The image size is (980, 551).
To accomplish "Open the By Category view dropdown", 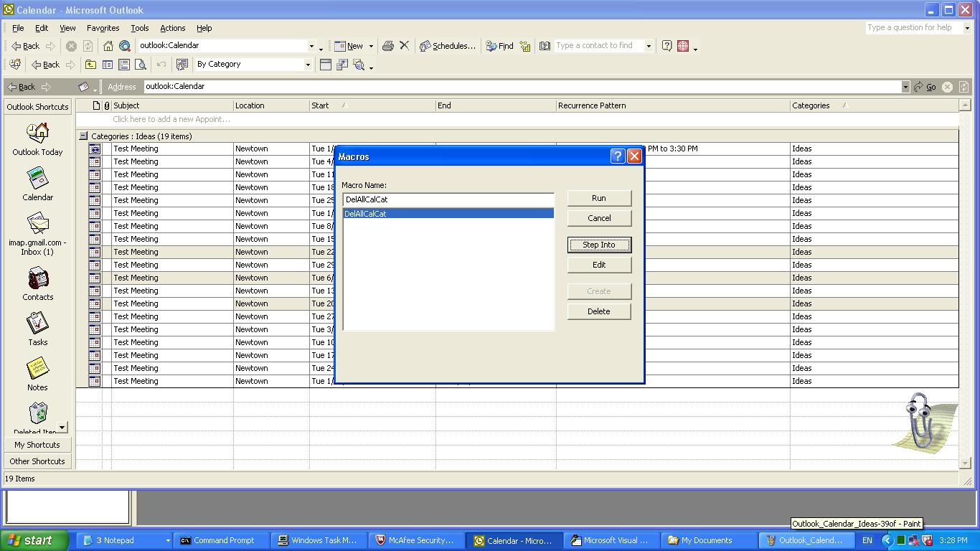I will pos(308,65).
